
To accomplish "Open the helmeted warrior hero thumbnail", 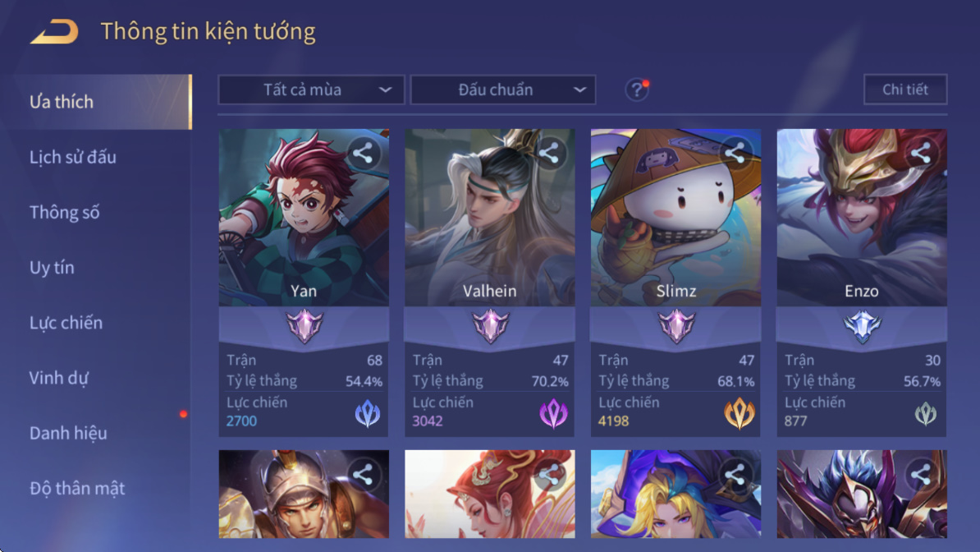I will click(304, 494).
